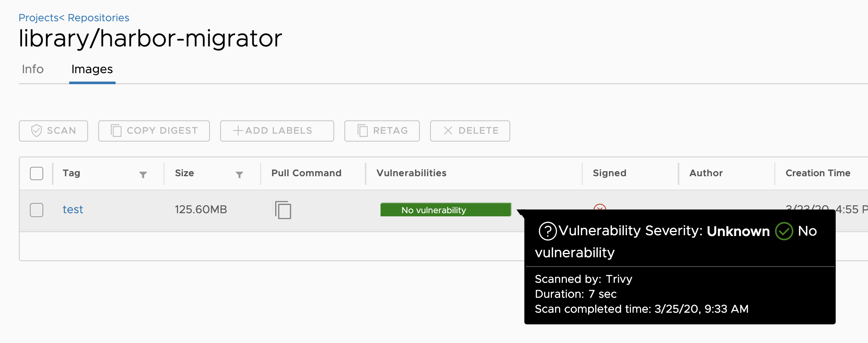Click the Copy Digest icon
Image resolution: width=868 pixels, height=343 pixels.
tap(116, 131)
